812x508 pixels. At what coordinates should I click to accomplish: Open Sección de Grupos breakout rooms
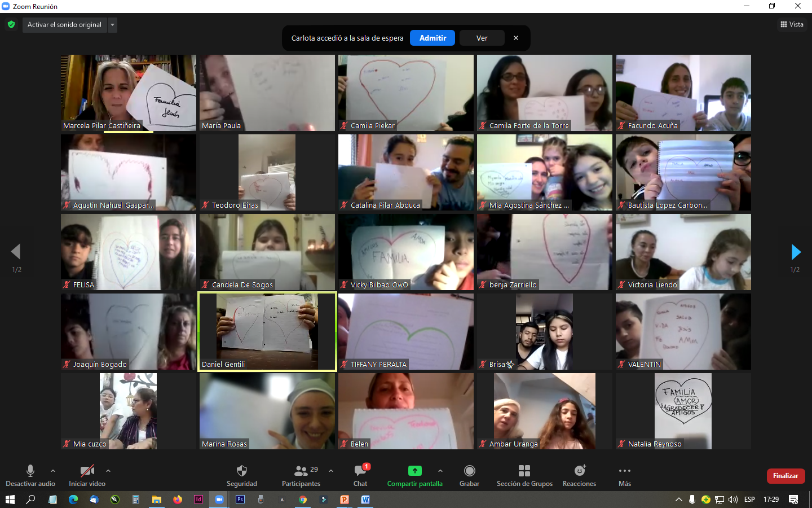[x=524, y=475]
